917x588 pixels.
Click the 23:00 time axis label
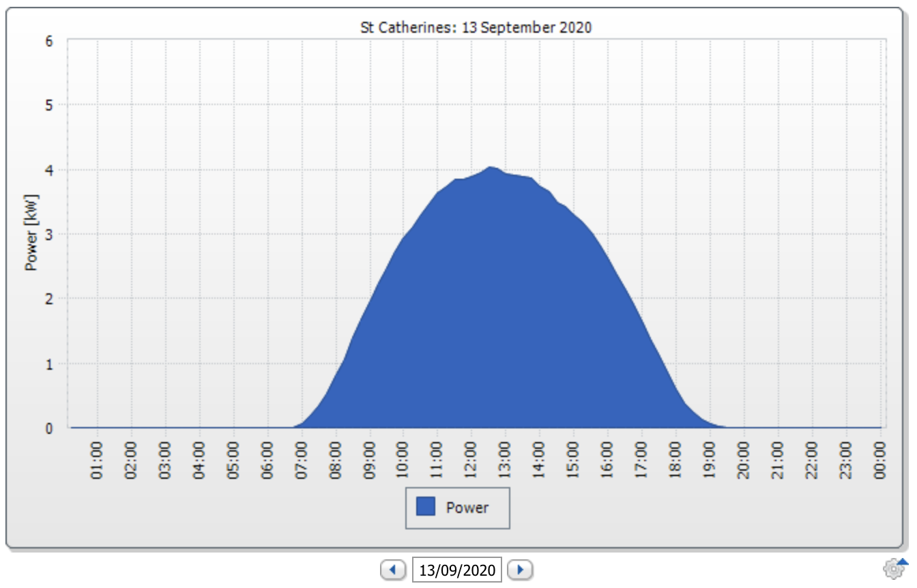point(846,460)
